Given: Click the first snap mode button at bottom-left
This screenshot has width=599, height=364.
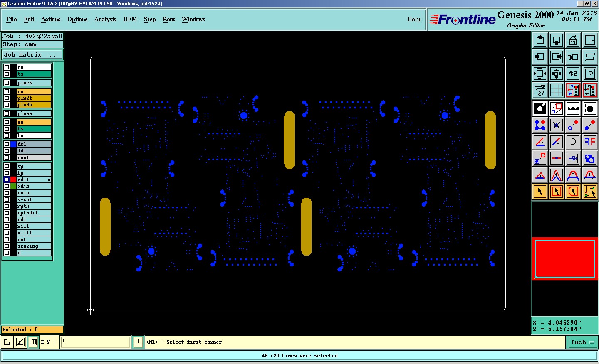Looking at the screenshot, I should 7,342.
